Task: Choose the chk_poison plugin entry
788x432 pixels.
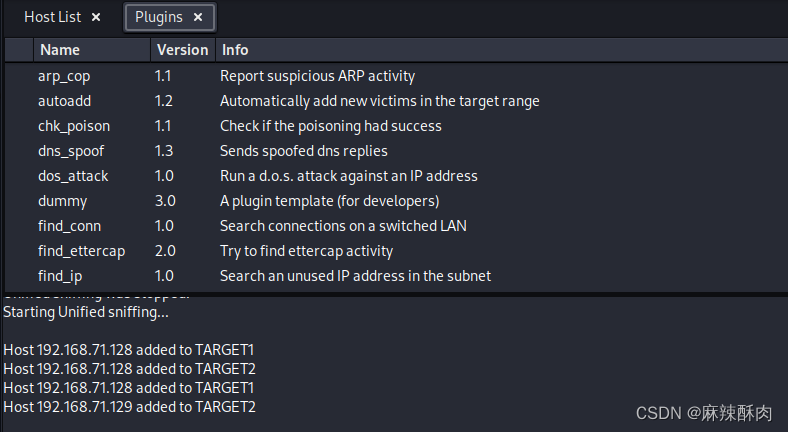Action: tap(396, 126)
